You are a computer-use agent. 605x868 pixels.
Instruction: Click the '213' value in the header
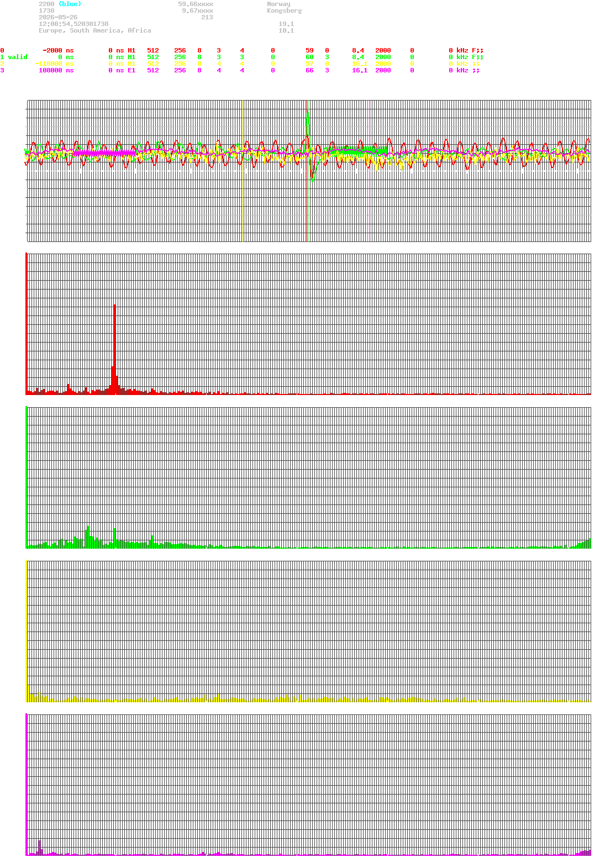207,17
